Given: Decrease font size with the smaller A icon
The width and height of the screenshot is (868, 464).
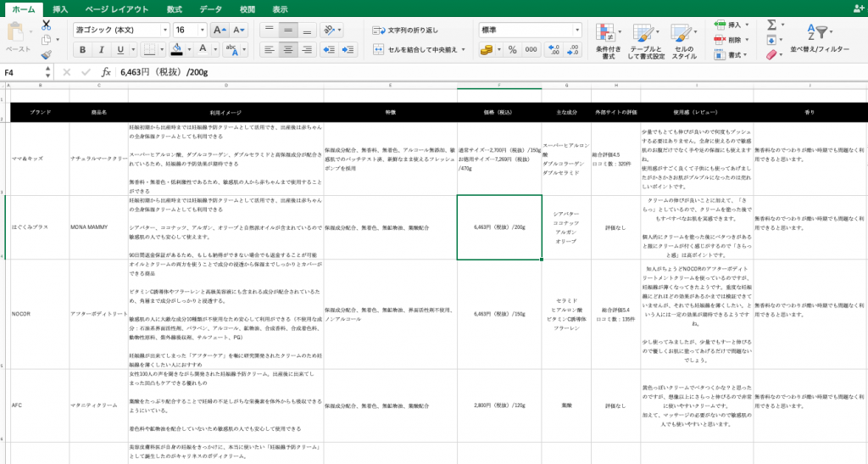Looking at the screenshot, I should click(238, 30).
